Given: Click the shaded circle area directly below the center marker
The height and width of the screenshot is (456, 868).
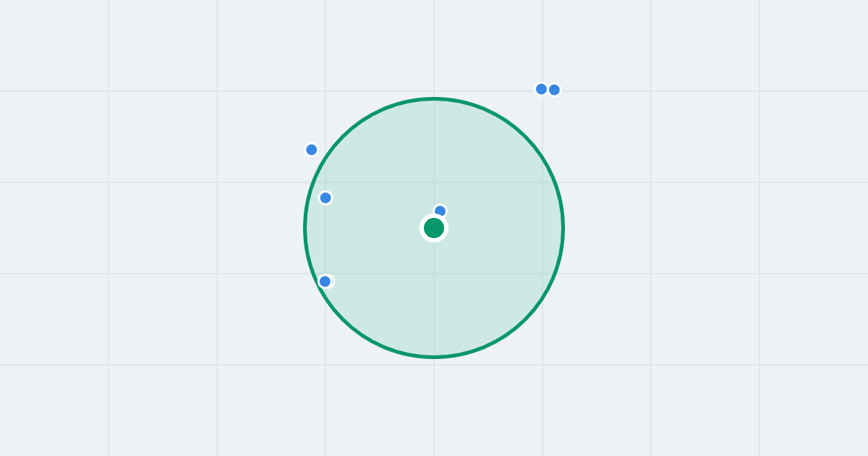Looking at the screenshot, I should [434, 297].
